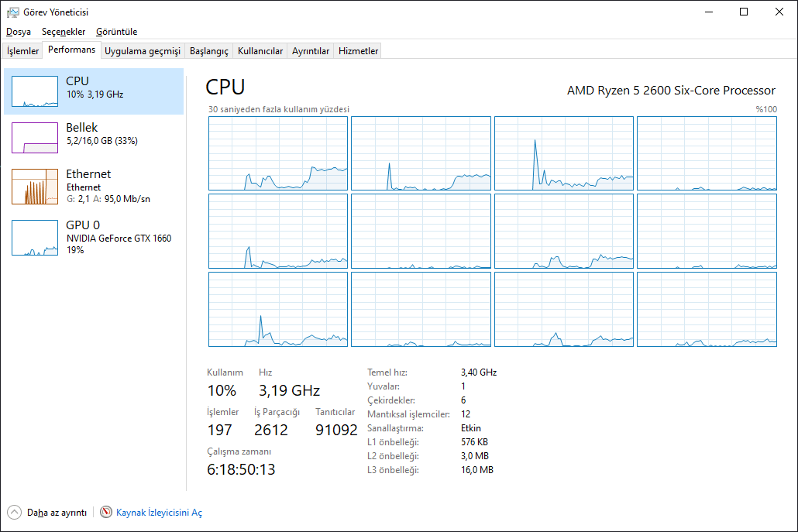Viewport: 798px width, 532px height.
Task: Click the bottom-right logical processor graph
Action: coord(707,309)
